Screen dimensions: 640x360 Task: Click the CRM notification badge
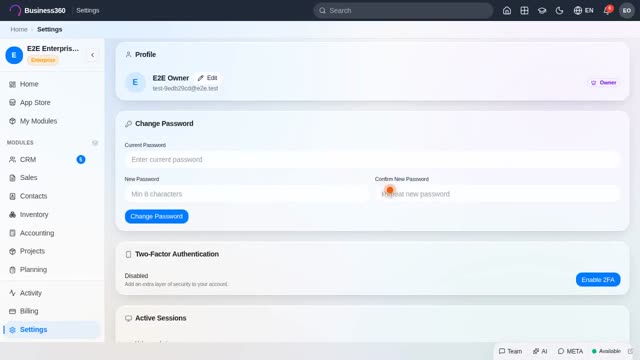pyautogui.click(x=81, y=160)
